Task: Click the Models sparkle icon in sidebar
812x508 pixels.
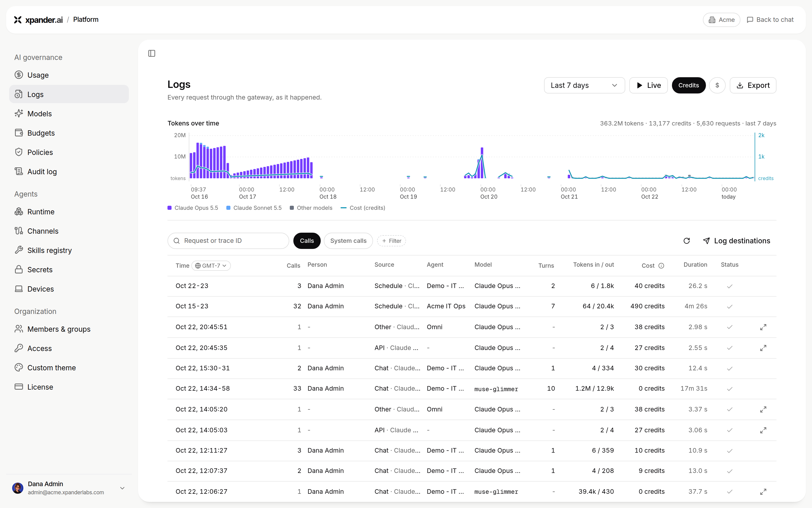Action: click(19, 114)
